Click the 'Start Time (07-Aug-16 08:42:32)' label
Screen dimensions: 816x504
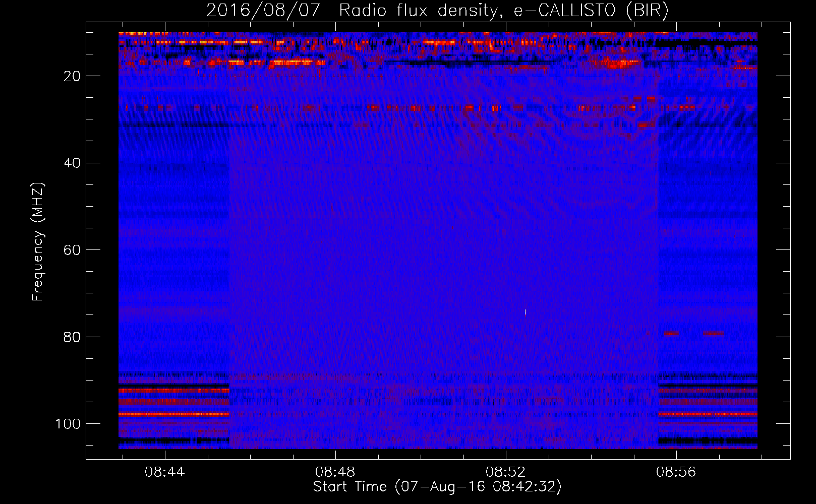[437, 487]
